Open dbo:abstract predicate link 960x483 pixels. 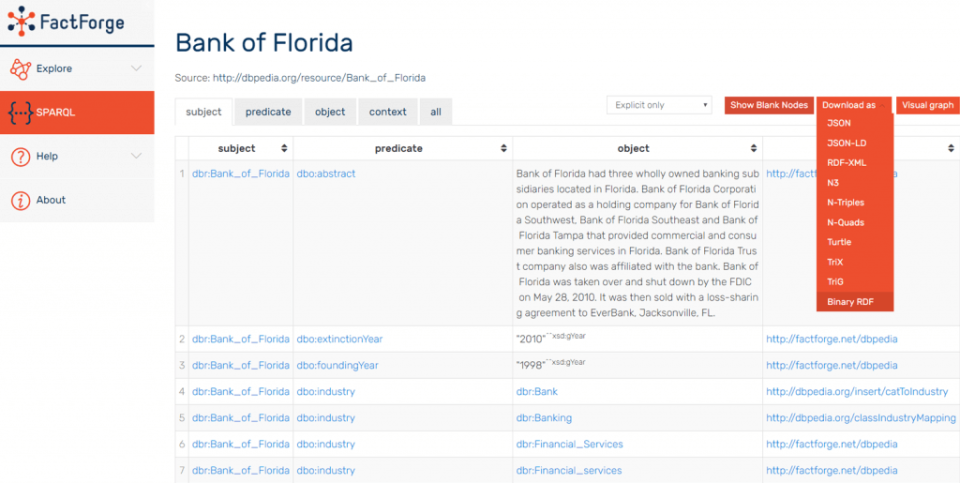coord(326,174)
